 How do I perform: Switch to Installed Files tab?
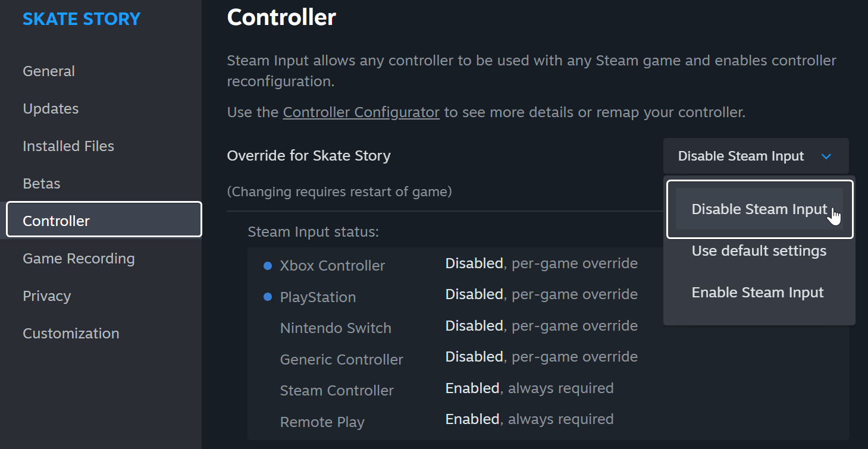pos(68,146)
